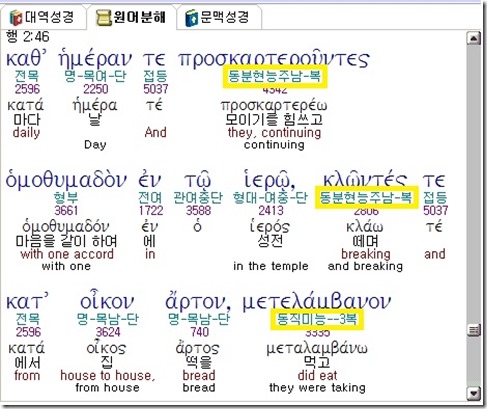Click the highlighted parsing tag under προσκαρτεροῦντες
Image resolution: width=487 pixels, height=409 pixels.
click(x=275, y=76)
